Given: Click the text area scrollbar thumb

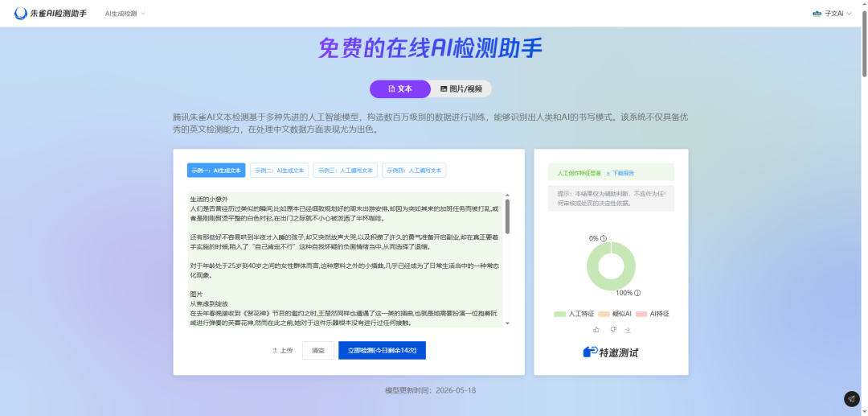Looking at the screenshot, I should [x=507, y=216].
